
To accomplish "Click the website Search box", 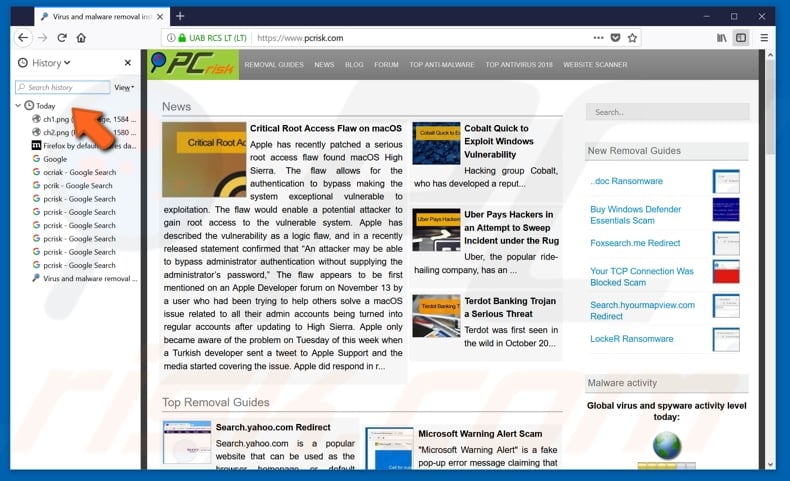I will 667,112.
